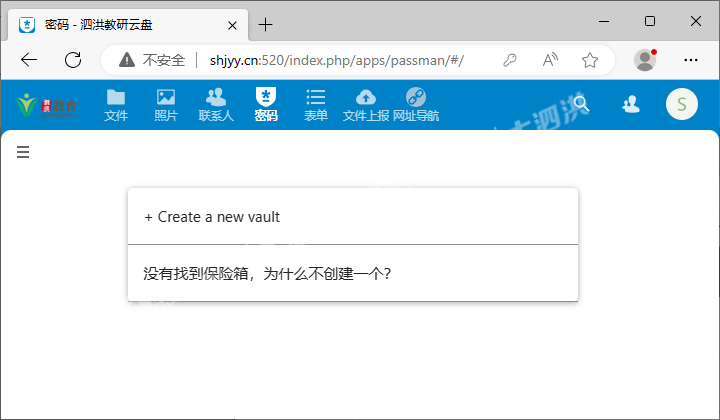Click the 不安全 security warning indicator
720x420 pixels.
coord(152,60)
